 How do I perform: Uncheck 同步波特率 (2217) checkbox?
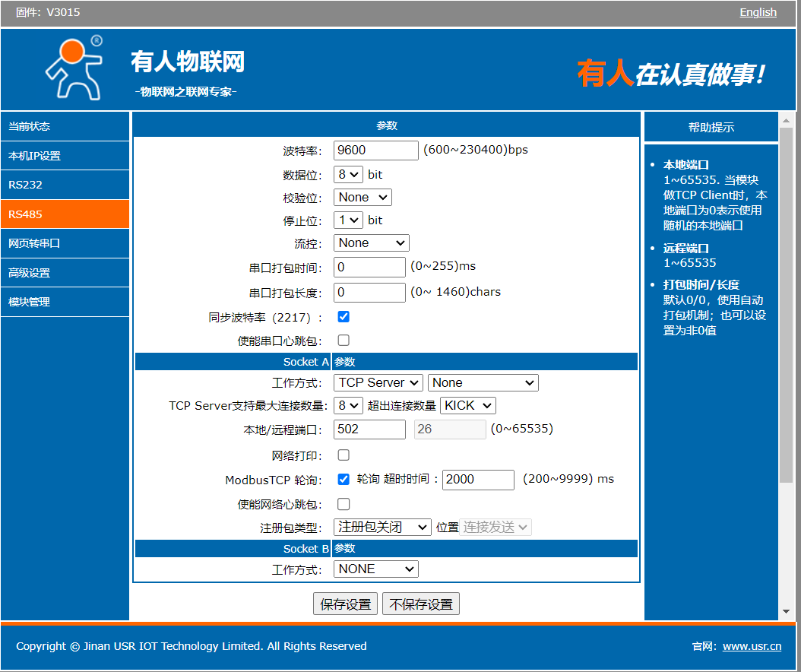(344, 317)
